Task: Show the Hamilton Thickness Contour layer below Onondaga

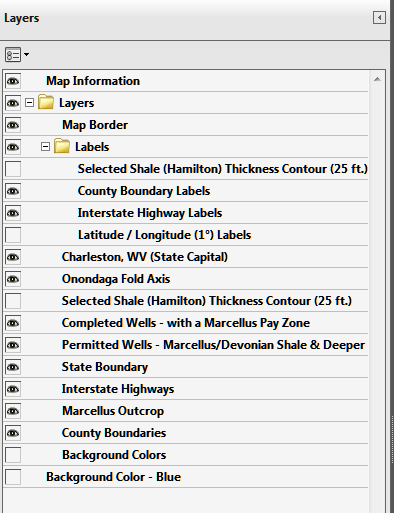Action: click(x=13, y=301)
